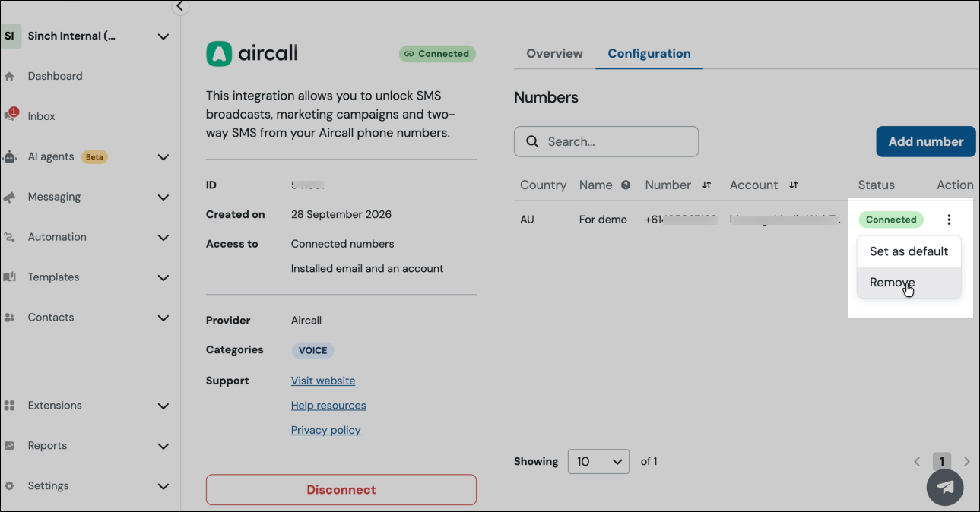The image size is (980, 512).
Task: Open the three-dot action menu for For demo
Action: (x=949, y=220)
